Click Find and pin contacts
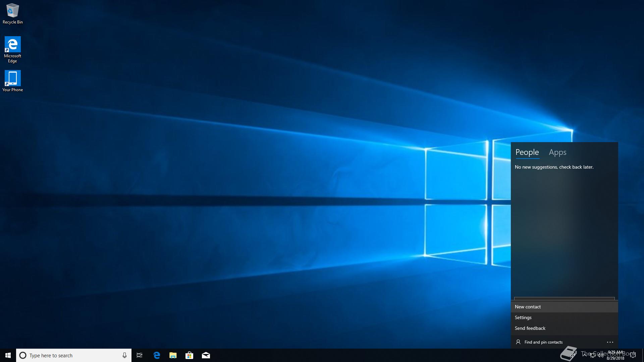 (543, 342)
